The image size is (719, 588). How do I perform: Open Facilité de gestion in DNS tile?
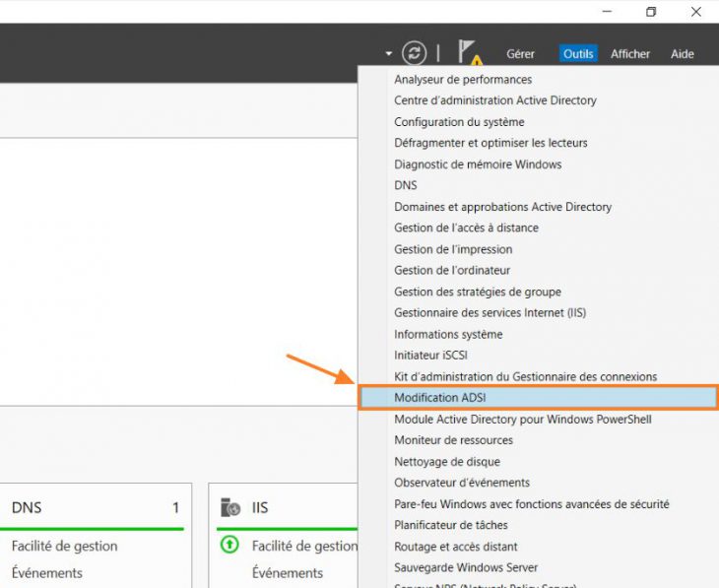click(65, 546)
